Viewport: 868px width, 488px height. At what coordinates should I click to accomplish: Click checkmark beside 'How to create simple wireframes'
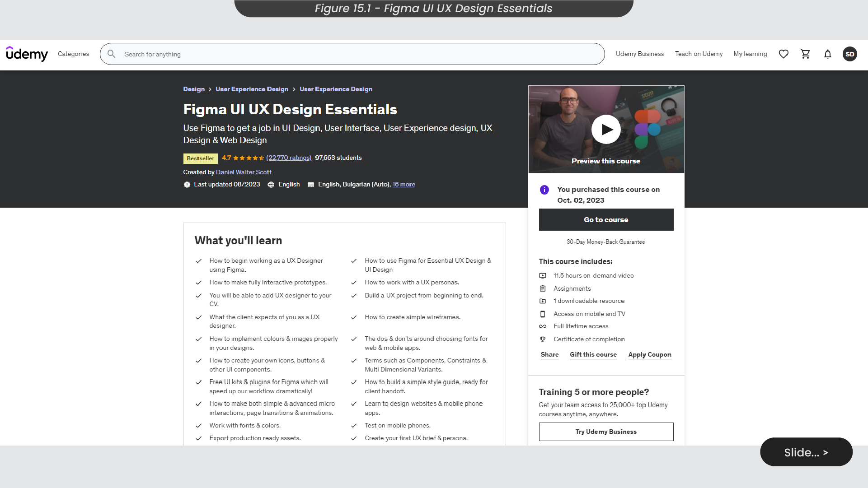point(354,317)
